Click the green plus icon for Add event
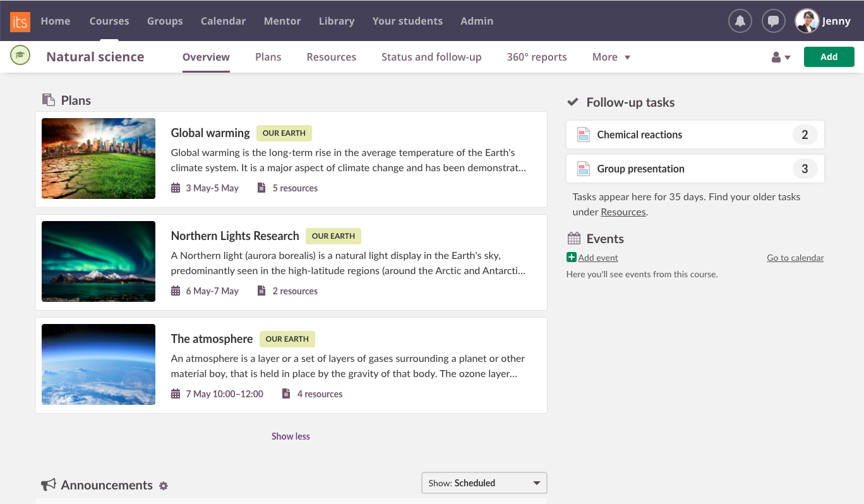 [x=571, y=257]
